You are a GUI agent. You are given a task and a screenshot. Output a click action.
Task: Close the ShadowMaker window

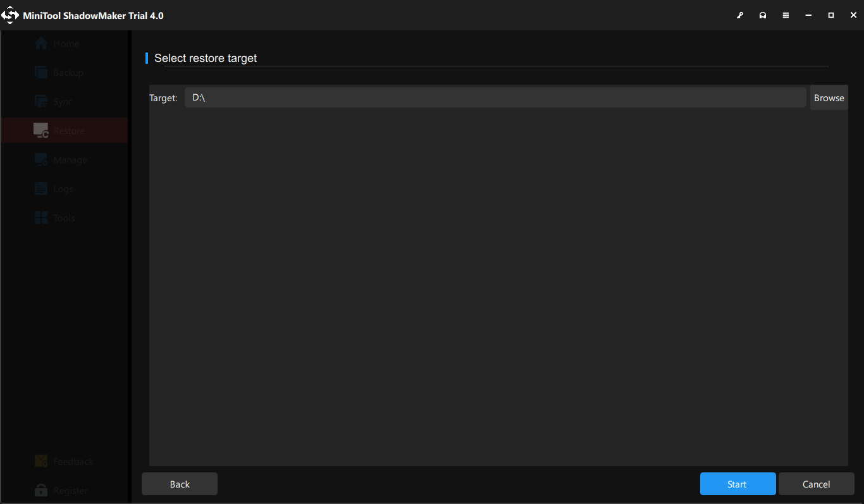click(x=854, y=15)
